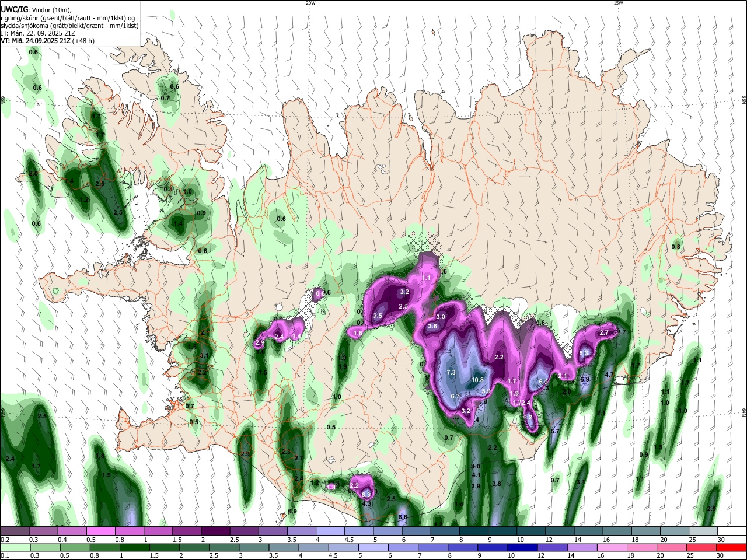Viewport: 747px width, 560px height.
Task: Pick the darkest purple swatch between 2 and 2.5
Action: [215, 531]
